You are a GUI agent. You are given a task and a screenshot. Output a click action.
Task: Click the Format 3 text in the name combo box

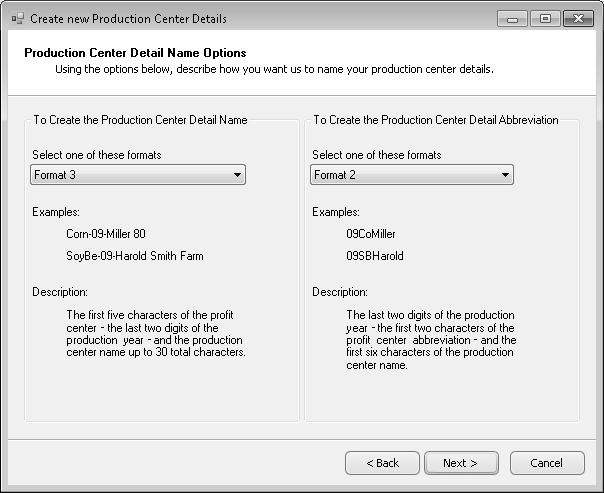pyautogui.click(x=55, y=175)
